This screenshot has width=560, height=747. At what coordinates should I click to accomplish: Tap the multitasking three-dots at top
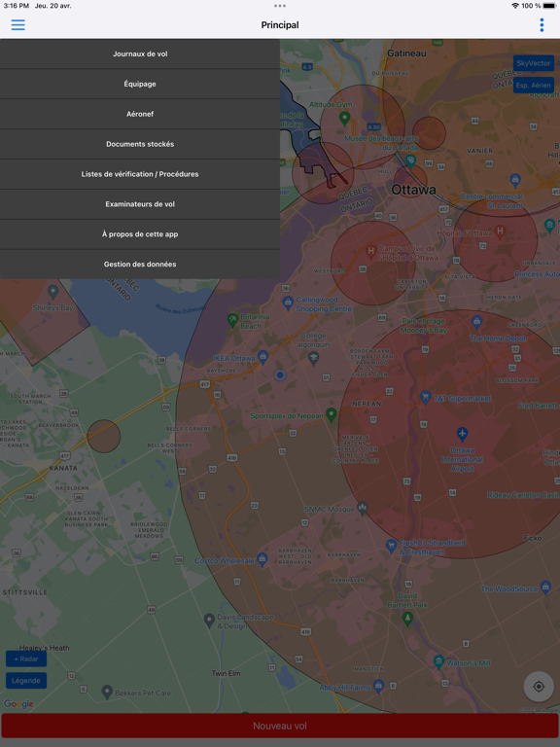pyautogui.click(x=280, y=6)
